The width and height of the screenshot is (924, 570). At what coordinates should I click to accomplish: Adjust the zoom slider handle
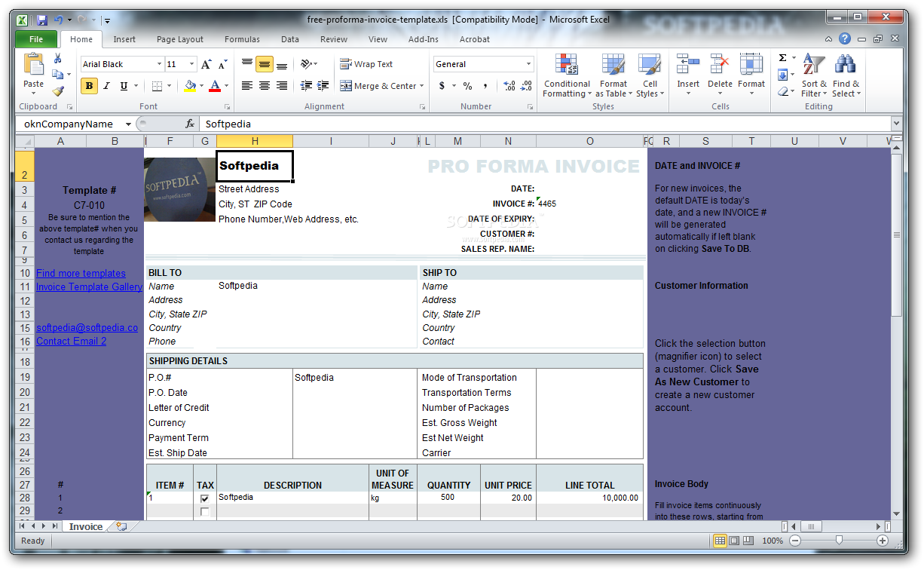tap(839, 541)
